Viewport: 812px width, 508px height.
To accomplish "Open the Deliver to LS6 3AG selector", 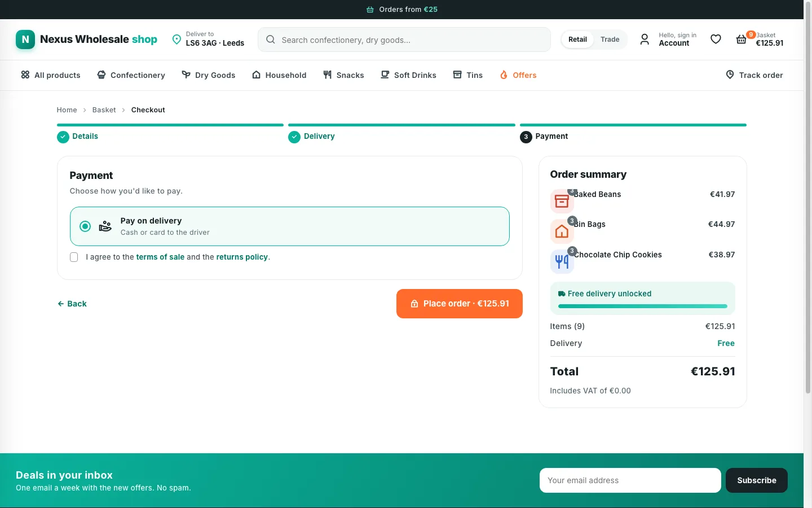I will [208, 40].
